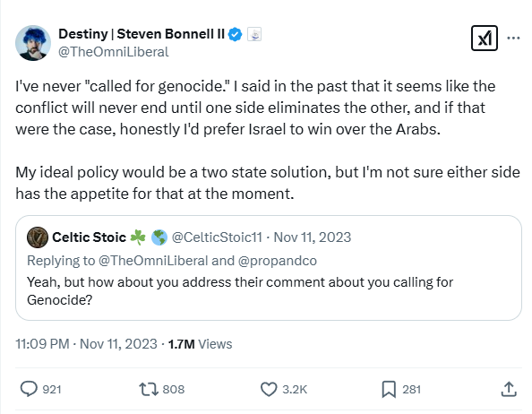The image size is (532, 414).
Task: Open Destiny's blue-haired profile picture
Action: coord(33,43)
